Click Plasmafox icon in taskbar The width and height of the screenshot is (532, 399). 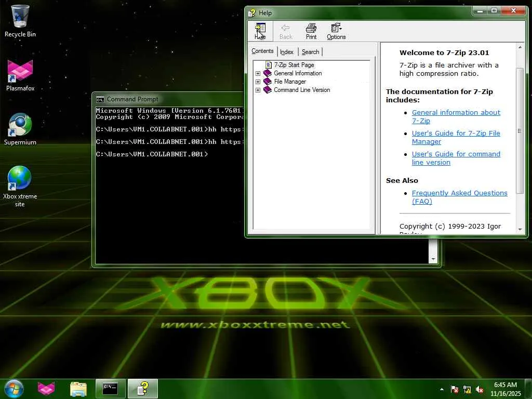point(46,389)
